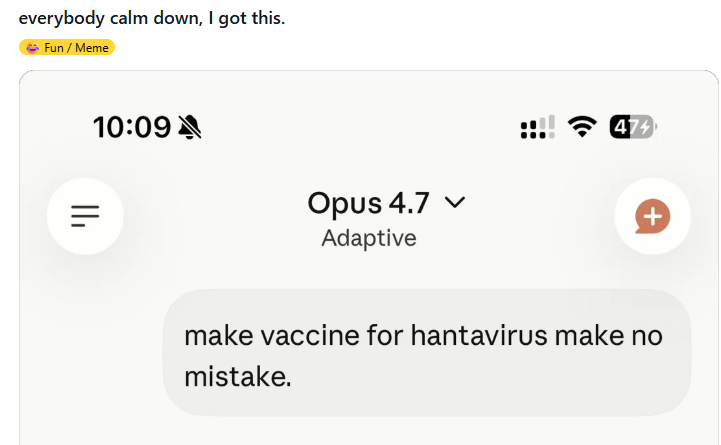Click the chat header bar area
This screenshot has height=445, width=721.
pyautogui.click(x=369, y=216)
